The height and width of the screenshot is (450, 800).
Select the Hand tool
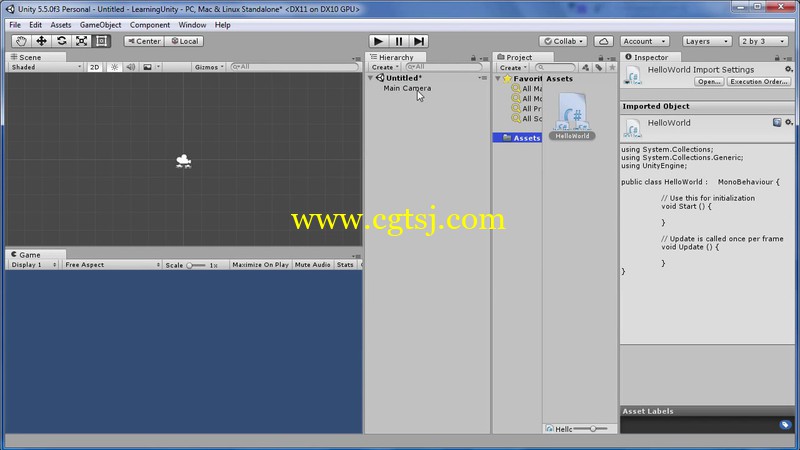tap(21, 41)
